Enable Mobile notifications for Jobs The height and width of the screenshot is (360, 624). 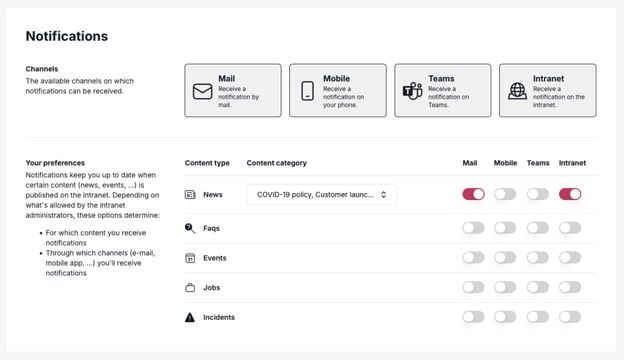[x=505, y=287]
